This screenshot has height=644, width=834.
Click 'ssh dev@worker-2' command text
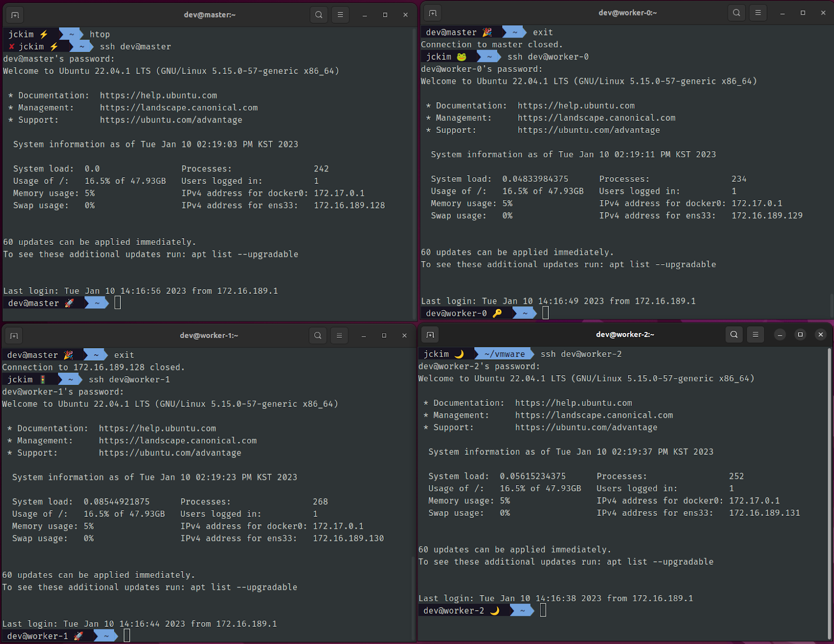tap(581, 354)
